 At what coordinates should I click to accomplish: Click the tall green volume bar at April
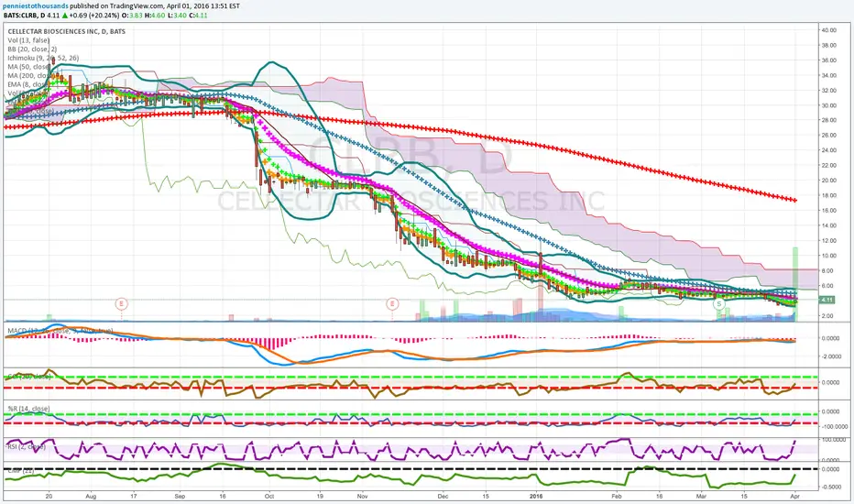tap(795, 284)
